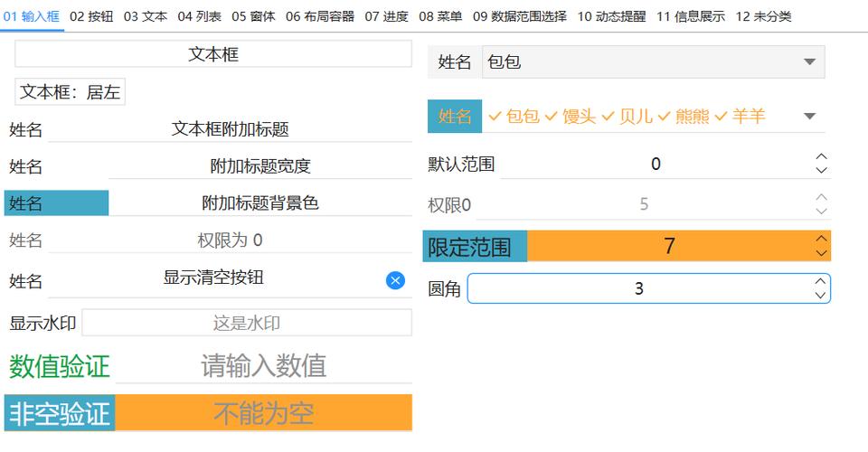Click the 显示水印 label
This screenshot has width=868, height=452.
tap(42, 323)
